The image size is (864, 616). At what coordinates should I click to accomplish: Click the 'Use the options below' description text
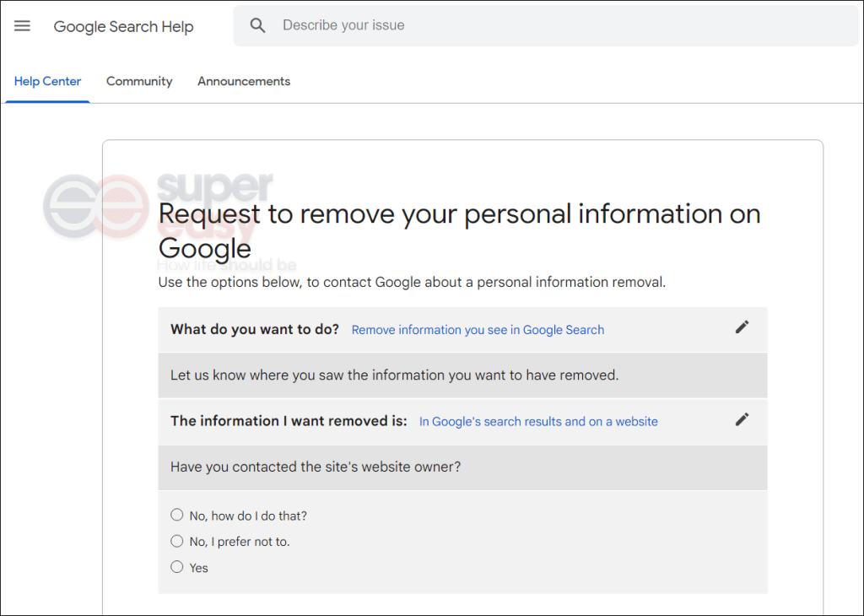[412, 283]
